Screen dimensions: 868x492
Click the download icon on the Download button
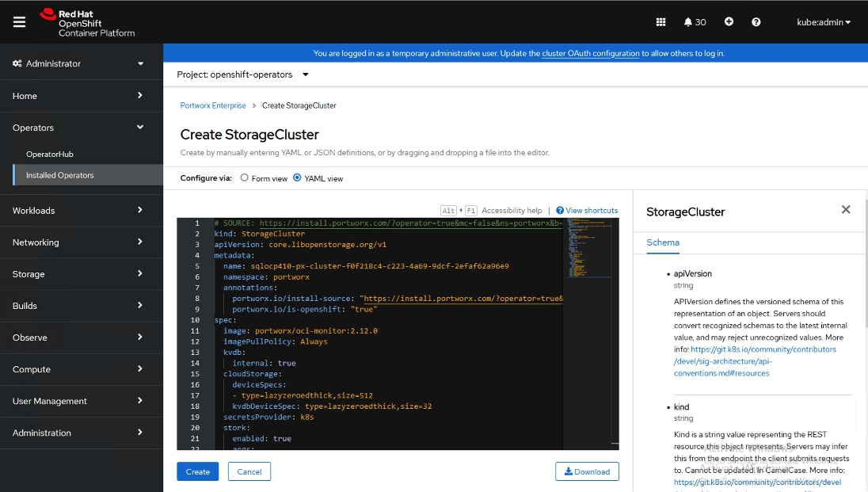(x=569, y=471)
